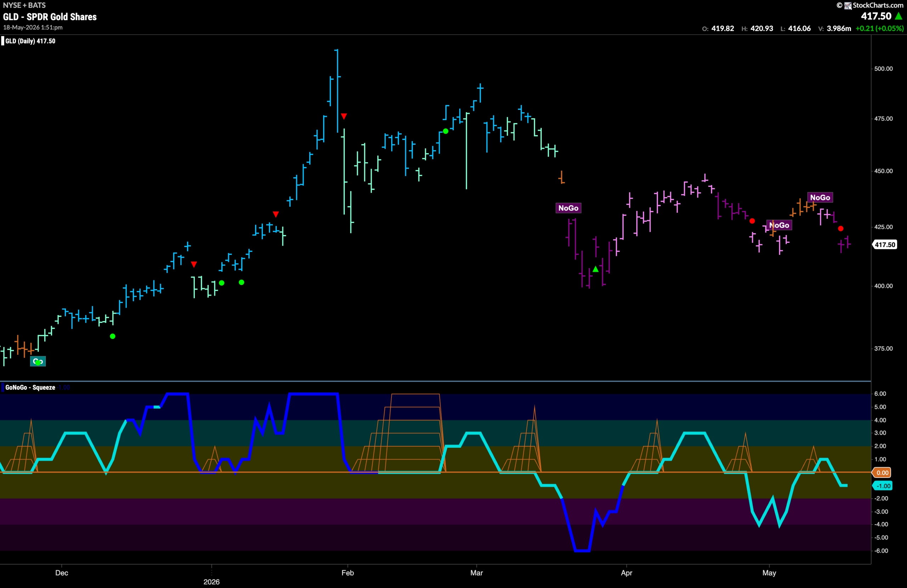Click the red down arrow in late December

point(194,264)
